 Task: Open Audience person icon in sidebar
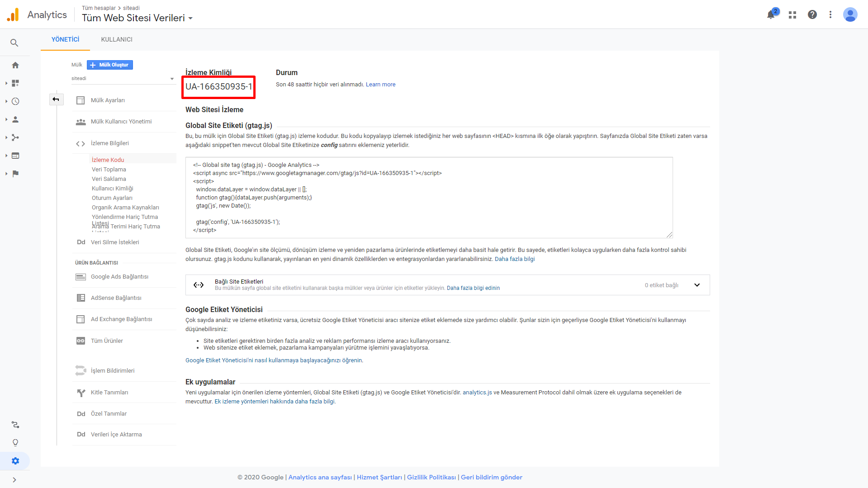coord(15,119)
